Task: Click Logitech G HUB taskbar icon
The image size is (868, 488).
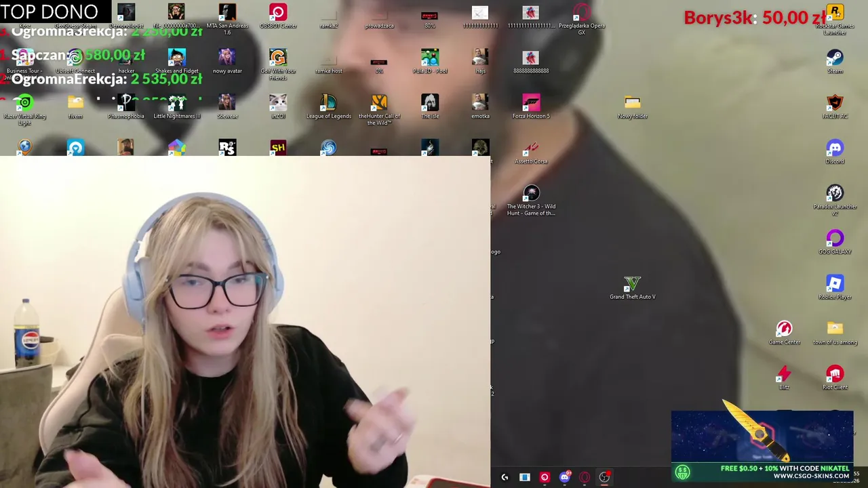Action: (505, 477)
